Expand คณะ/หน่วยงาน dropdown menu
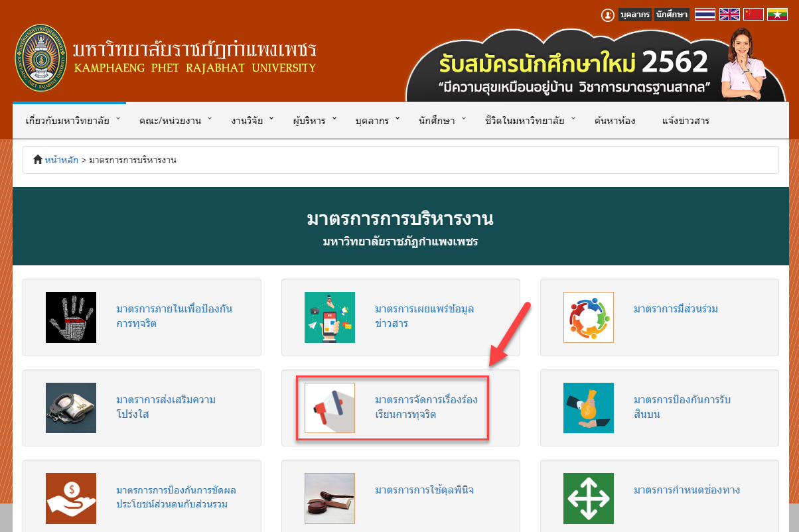 coord(175,121)
